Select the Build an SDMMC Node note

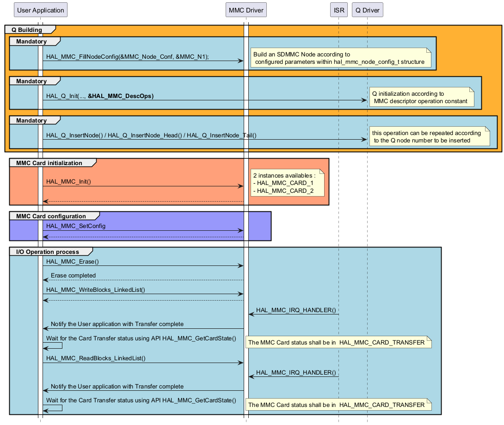(341, 58)
